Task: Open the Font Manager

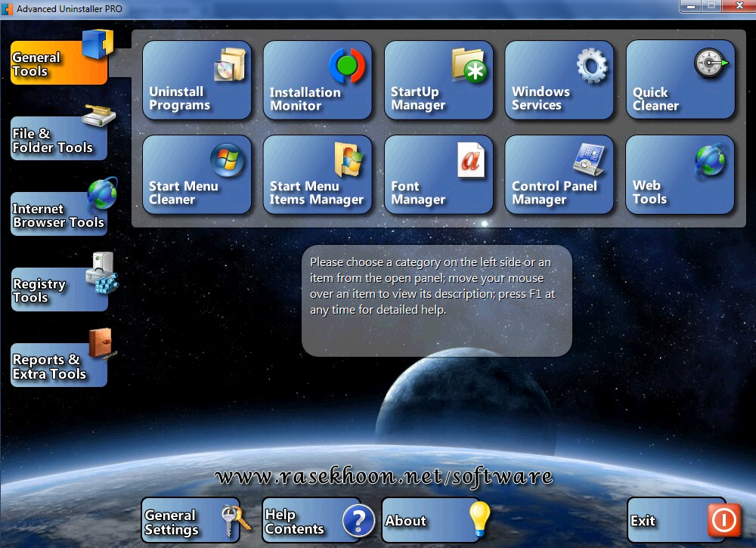Action: pyautogui.click(x=438, y=175)
